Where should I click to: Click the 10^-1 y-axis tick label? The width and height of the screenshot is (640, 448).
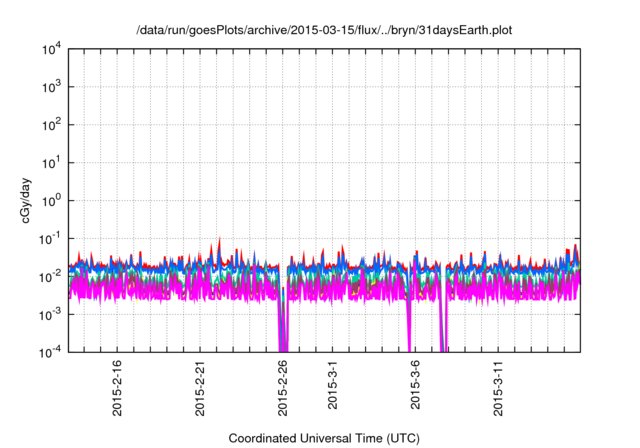coord(51,238)
